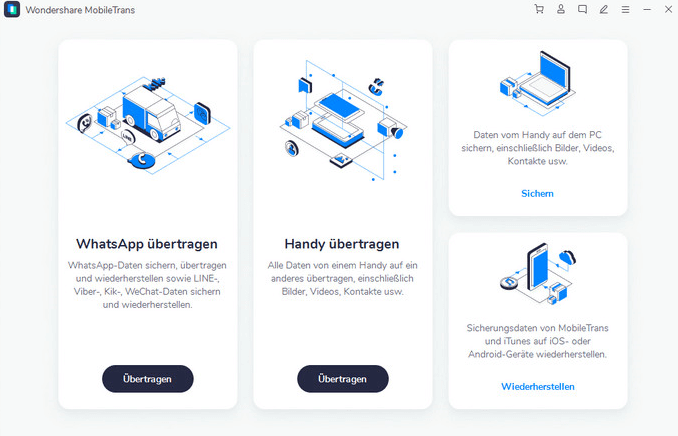Minimize the MobileTrans window

click(x=647, y=10)
